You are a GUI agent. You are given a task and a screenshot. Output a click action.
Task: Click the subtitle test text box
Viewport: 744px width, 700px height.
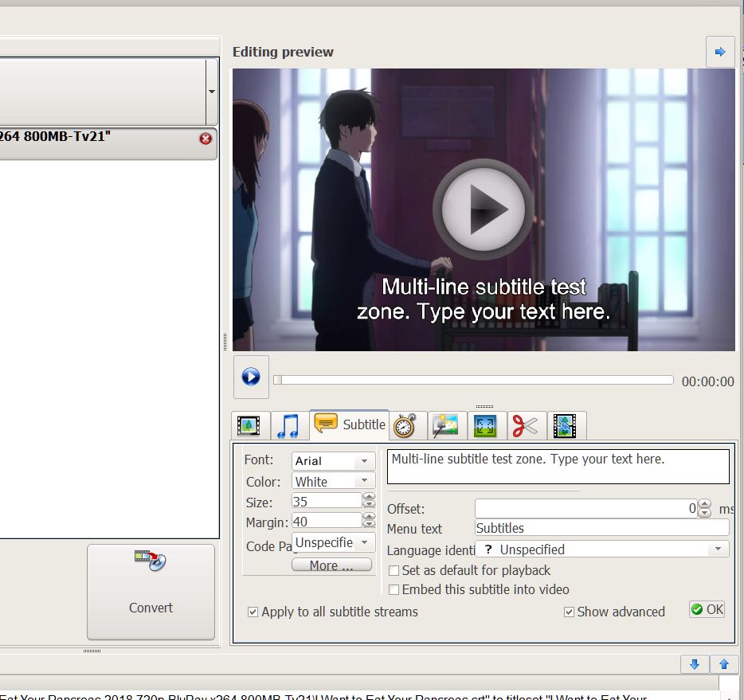pos(558,467)
